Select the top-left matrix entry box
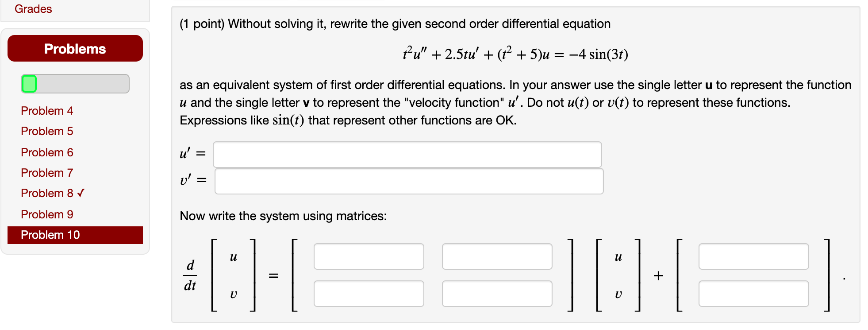 [x=369, y=256]
